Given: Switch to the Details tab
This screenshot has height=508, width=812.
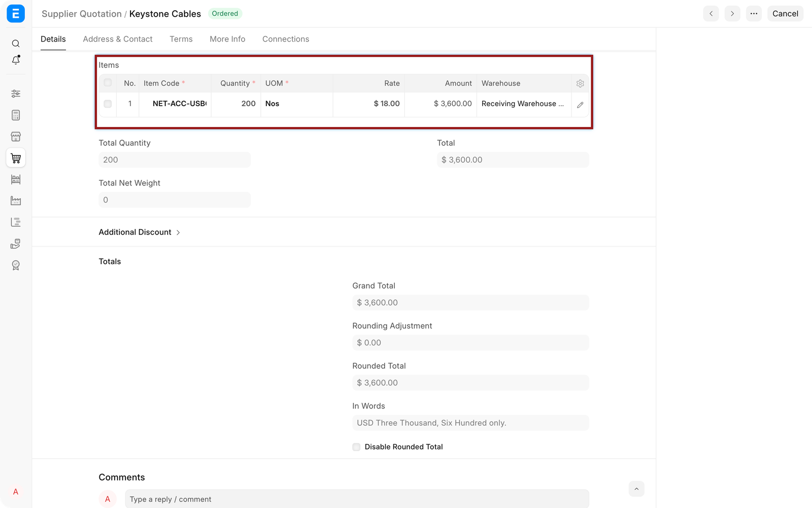Looking at the screenshot, I should (53, 39).
